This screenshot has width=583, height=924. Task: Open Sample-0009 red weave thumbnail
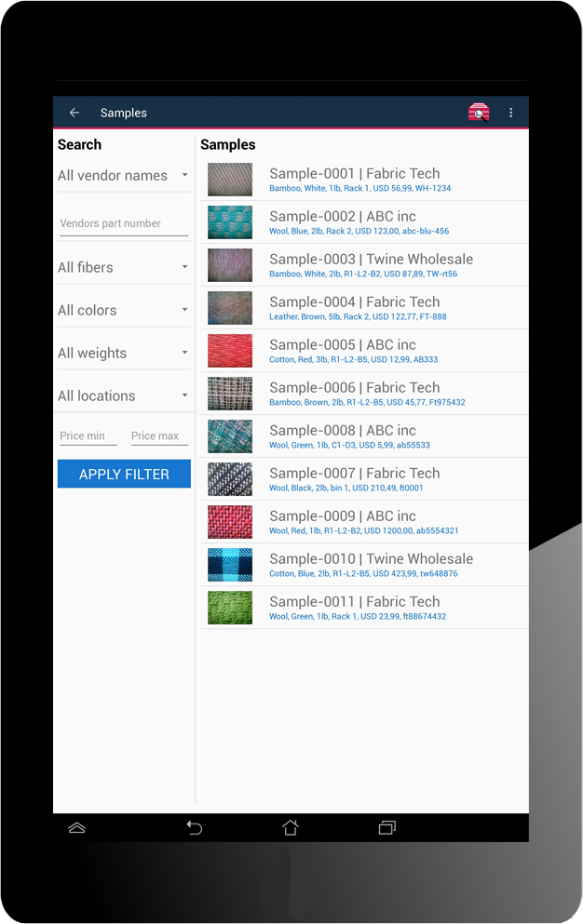[230, 522]
